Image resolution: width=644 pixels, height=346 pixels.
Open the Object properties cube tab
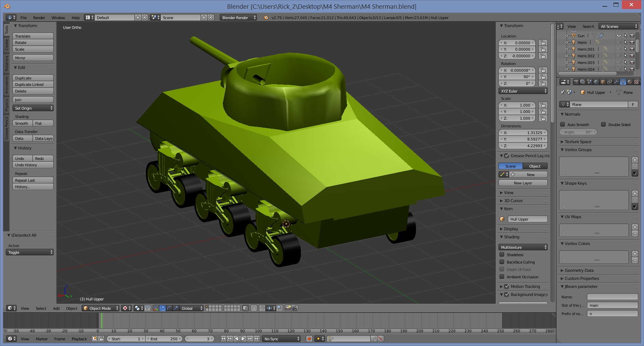[603, 82]
